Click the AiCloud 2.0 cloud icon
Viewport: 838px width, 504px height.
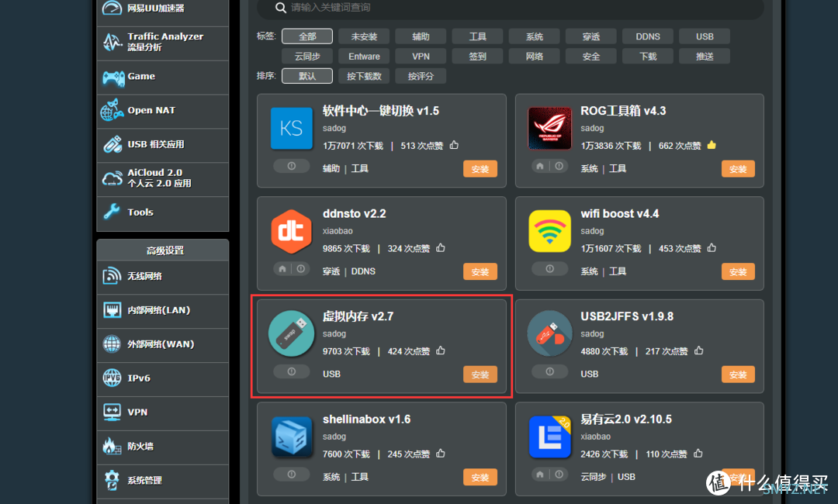click(113, 178)
